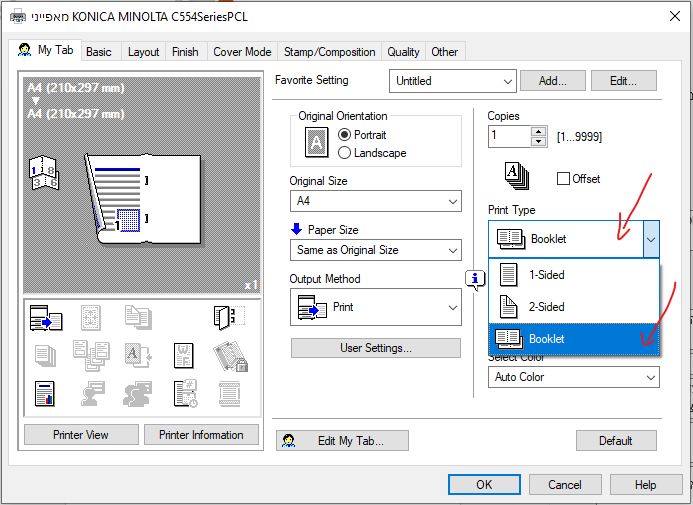Click the color chart document quality icon
The height and width of the screenshot is (505, 693).
[x=45, y=393]
